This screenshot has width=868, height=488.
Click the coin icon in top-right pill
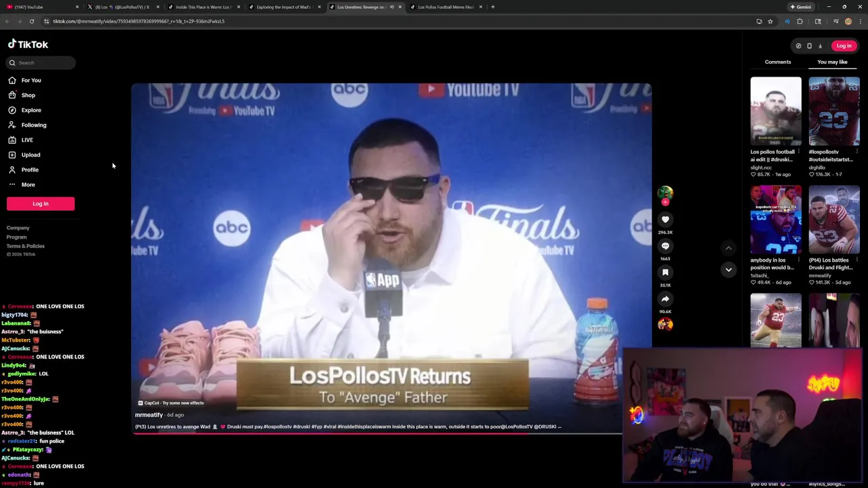(798, 45)
